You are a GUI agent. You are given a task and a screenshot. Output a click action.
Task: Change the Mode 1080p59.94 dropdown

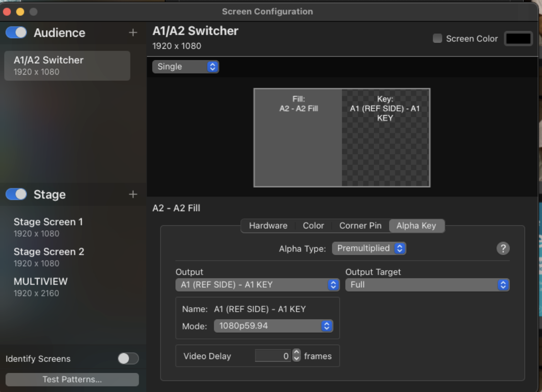click(273, 326)
